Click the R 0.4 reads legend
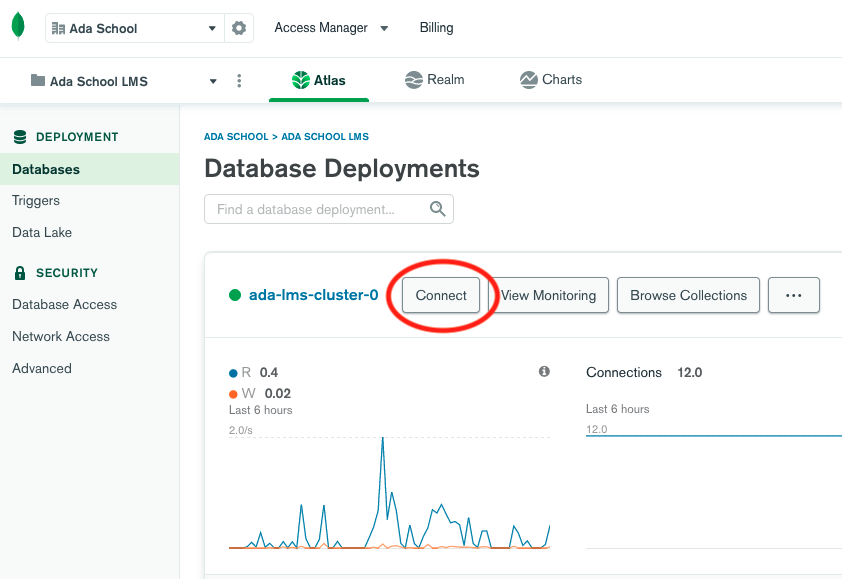This screenshot has width=842, height=579. pos(253,372)
